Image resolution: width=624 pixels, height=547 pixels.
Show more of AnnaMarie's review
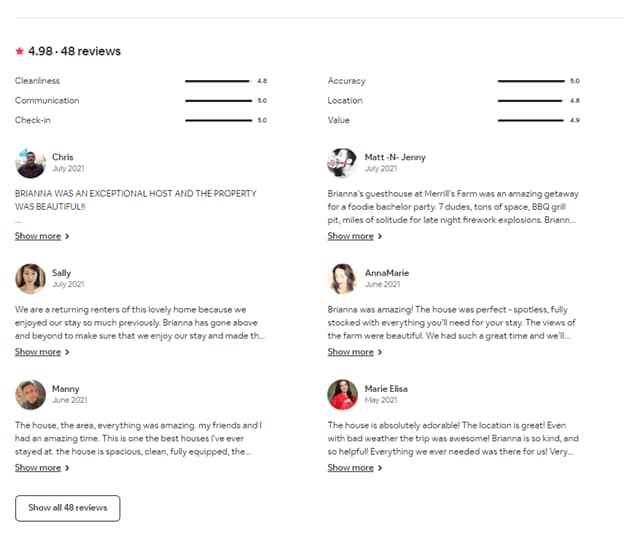coord(355,352)
